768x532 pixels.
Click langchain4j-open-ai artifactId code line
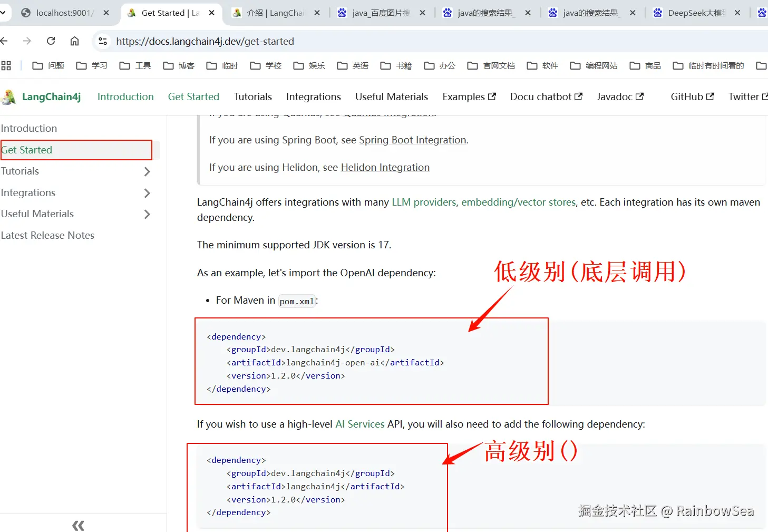point(335,362)
